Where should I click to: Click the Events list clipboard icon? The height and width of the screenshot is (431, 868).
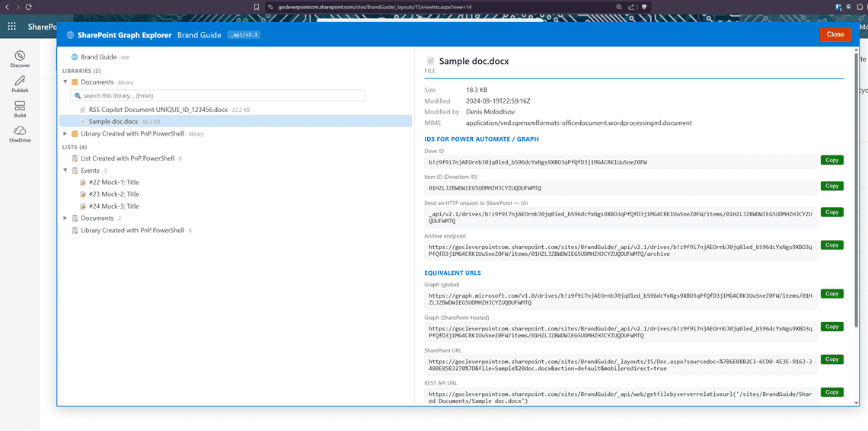[x=75, y=171]
